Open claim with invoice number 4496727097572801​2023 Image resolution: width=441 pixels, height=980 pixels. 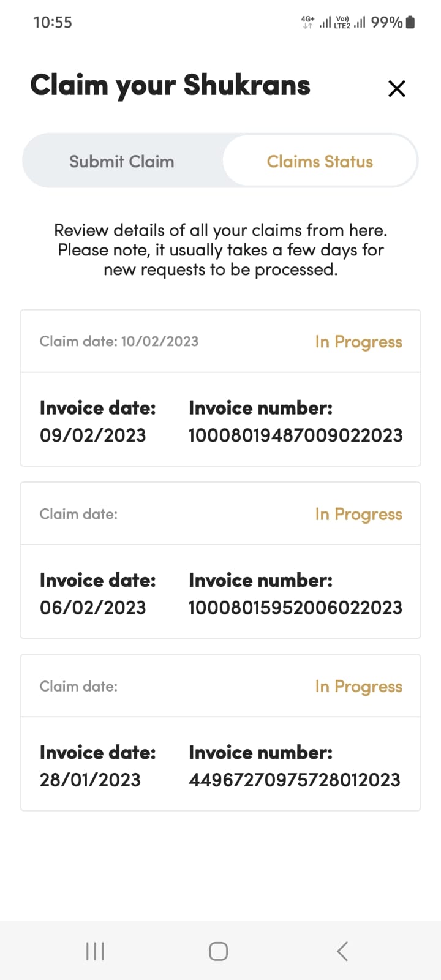(x=295, y=780)
